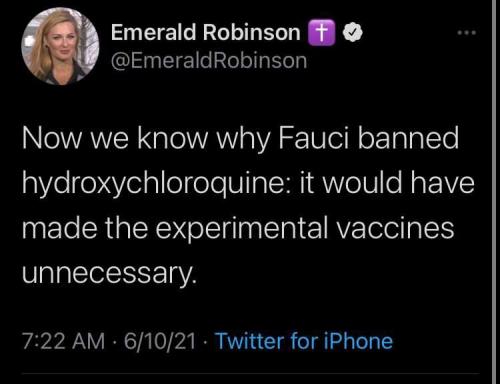The height and width of the screenshot is (384, 500).
Task: Select the 6/10/21 tweet date
Action: [x=160, y=341]
